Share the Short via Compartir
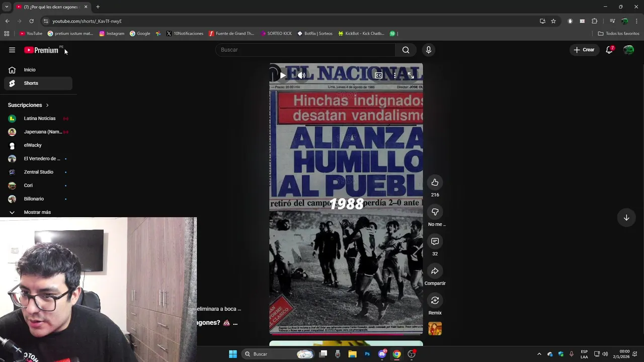Image resolution: width=644 pixels, height=362 pixels. coord(435,271)
